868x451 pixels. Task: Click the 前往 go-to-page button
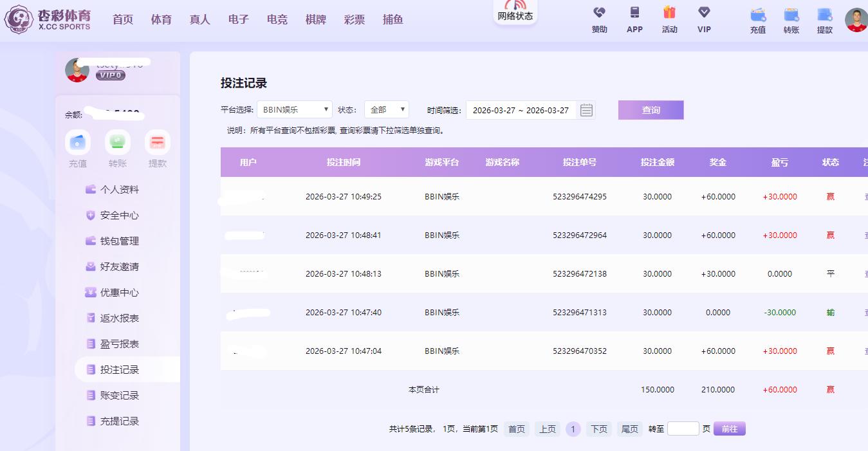click(729, 428)
